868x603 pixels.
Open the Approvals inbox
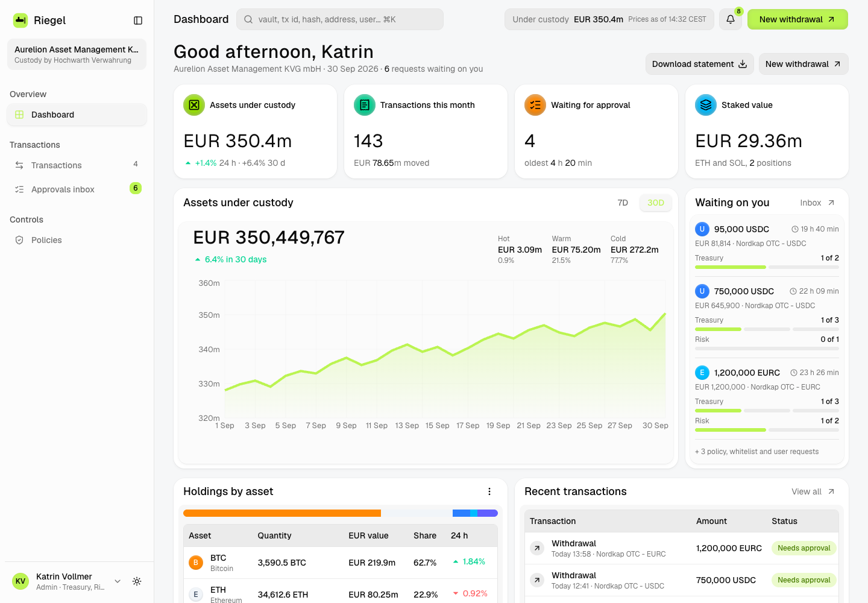(x=77, y=189)
